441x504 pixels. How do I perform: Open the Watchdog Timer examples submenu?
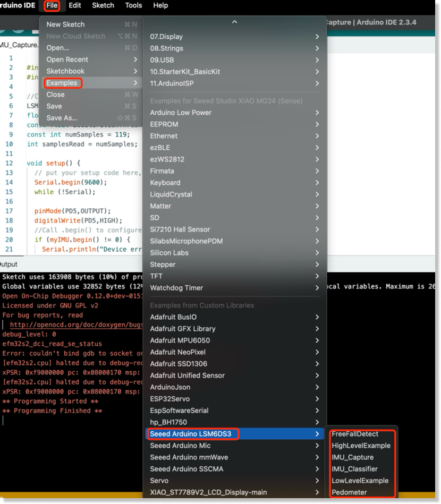[x=234, y=288]
